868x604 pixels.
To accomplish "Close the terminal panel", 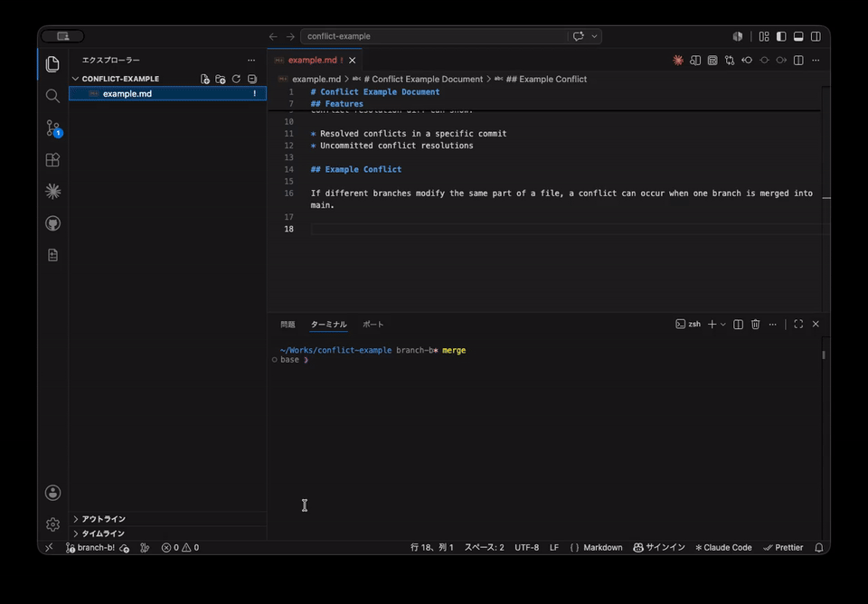I will pos(816,325).
